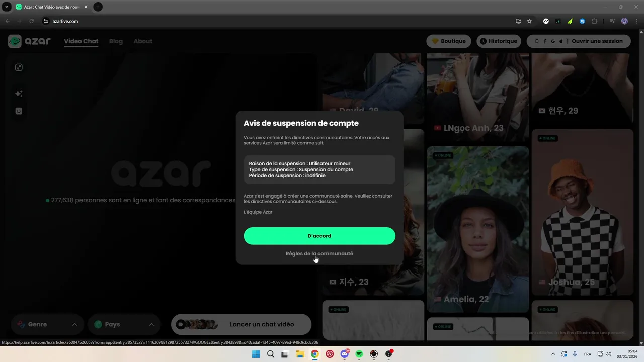644x362 pixels.
Task: Open the 현우, 29 profile card
Action: pos(583,88)
